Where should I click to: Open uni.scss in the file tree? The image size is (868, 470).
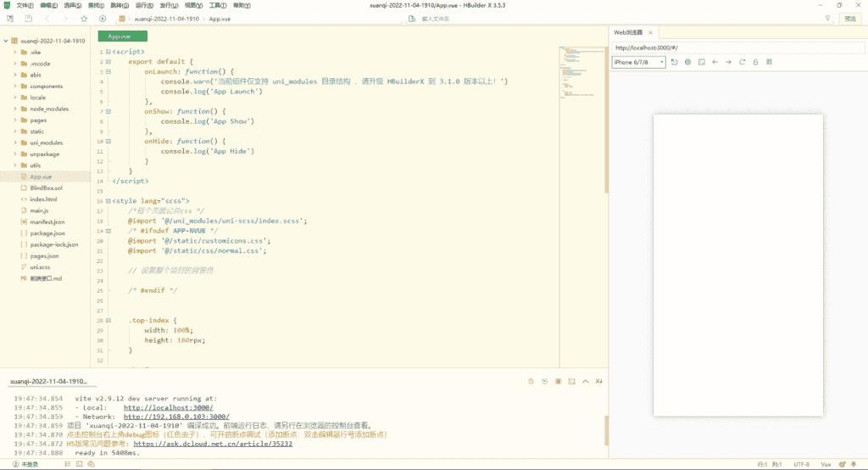[x=40, y=267]
